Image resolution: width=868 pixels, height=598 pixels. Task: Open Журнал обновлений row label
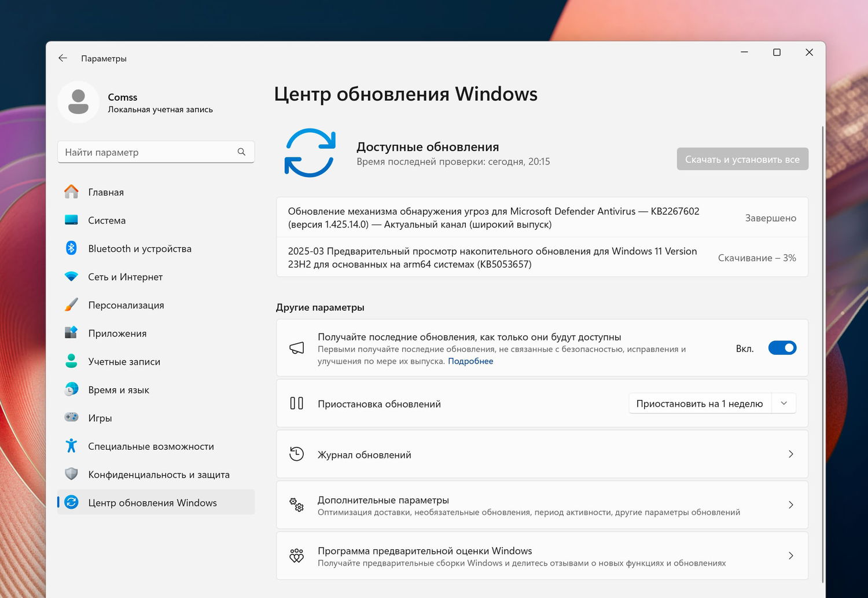(x=365, y=455)
